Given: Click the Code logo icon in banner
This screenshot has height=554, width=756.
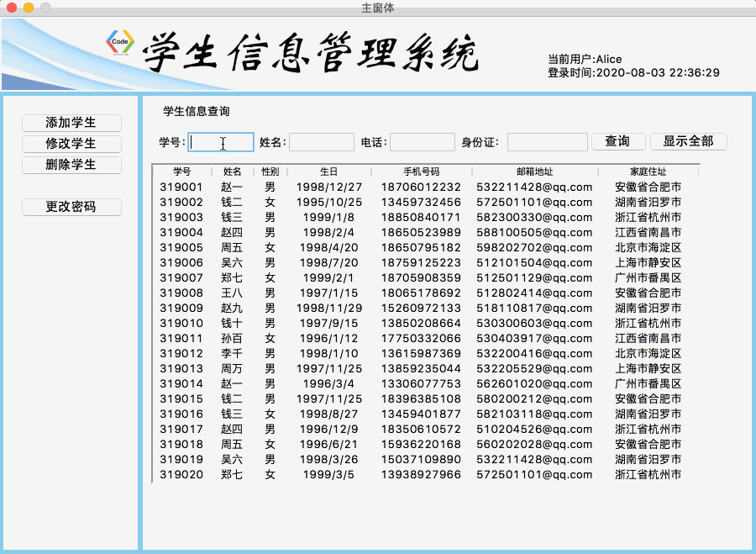Looking at the screenshot, I should coord(120,42).
